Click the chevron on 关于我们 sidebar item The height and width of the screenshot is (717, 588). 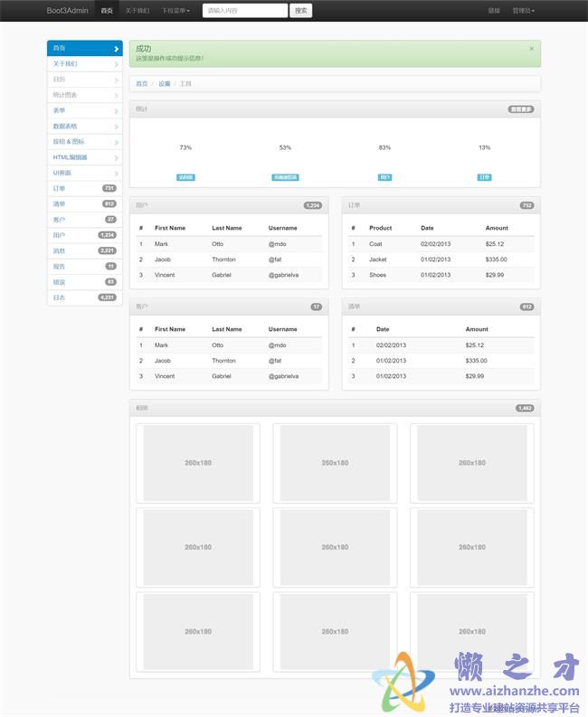(x=116, y=64)
